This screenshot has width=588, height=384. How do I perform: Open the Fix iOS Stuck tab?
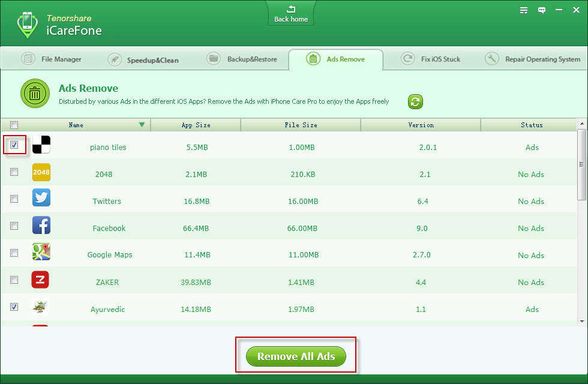(x=431, y=59)
